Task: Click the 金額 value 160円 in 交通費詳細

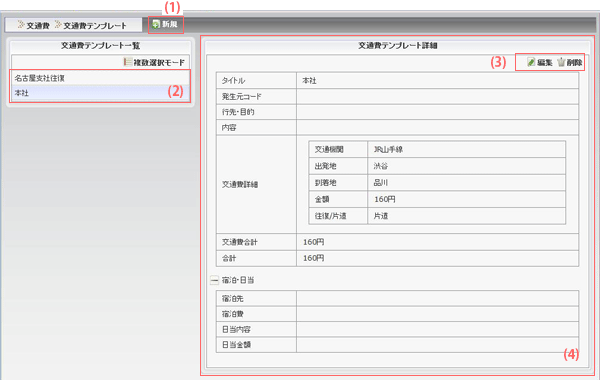Action: (385, 199)
